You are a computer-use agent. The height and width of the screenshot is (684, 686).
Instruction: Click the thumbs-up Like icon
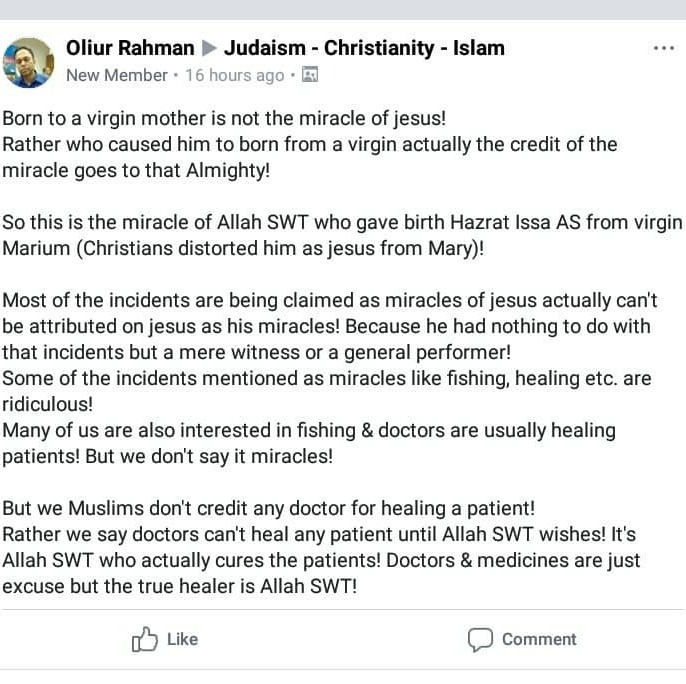click(x=145, y=639)
